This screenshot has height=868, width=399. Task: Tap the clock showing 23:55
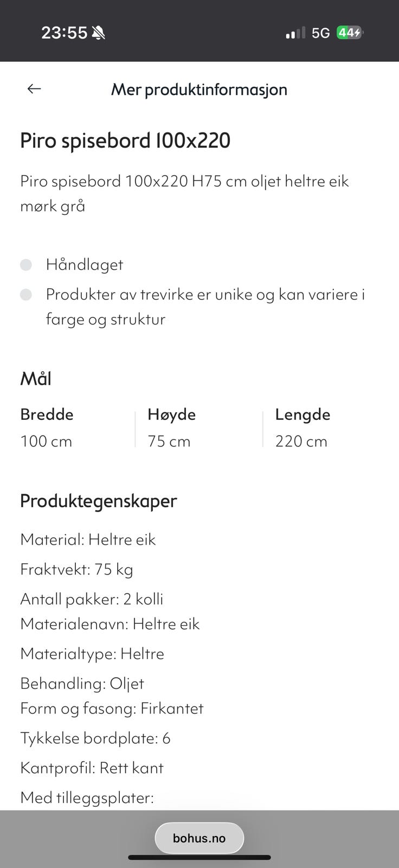coord(65,33)
